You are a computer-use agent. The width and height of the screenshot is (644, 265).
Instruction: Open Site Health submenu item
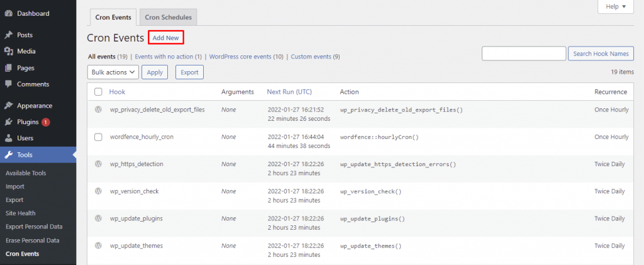click(21, 213)
